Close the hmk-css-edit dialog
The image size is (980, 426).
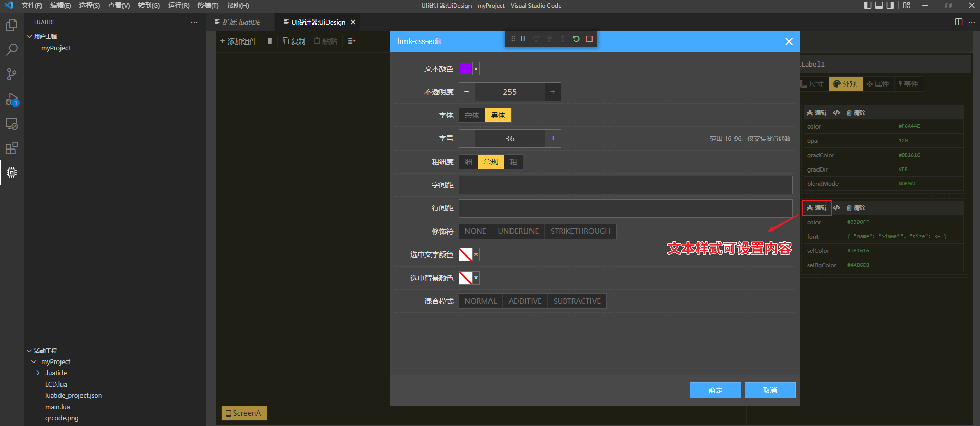[789, 41]
